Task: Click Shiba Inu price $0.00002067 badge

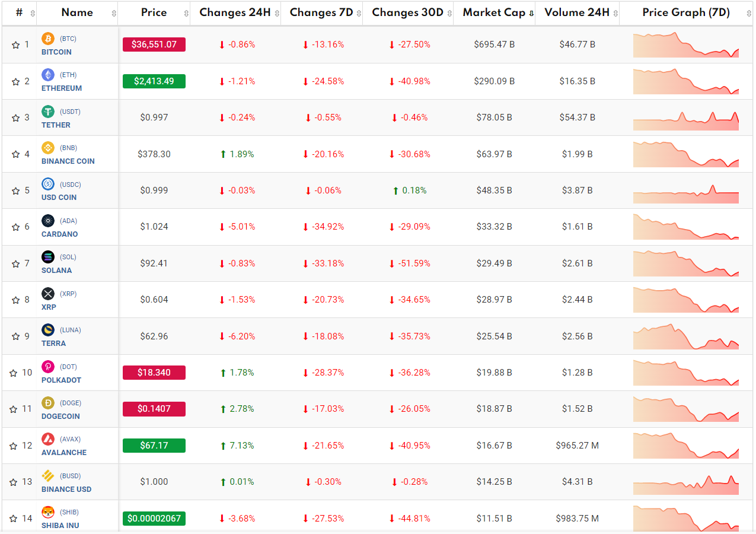Action: [154, 519]
